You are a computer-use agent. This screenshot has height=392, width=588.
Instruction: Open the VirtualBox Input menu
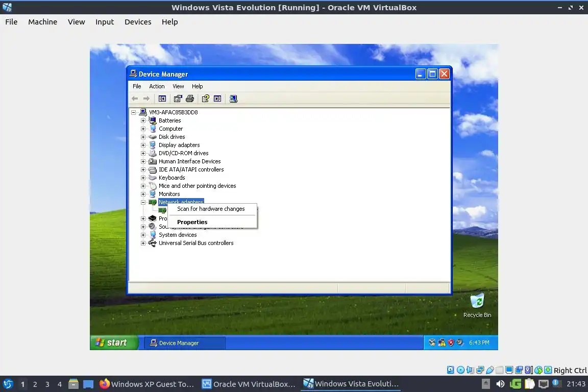point(105,22)
